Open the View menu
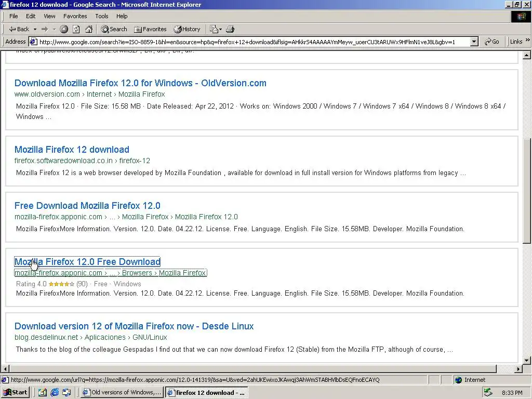 pyautogui.click(x=49, y=16)
